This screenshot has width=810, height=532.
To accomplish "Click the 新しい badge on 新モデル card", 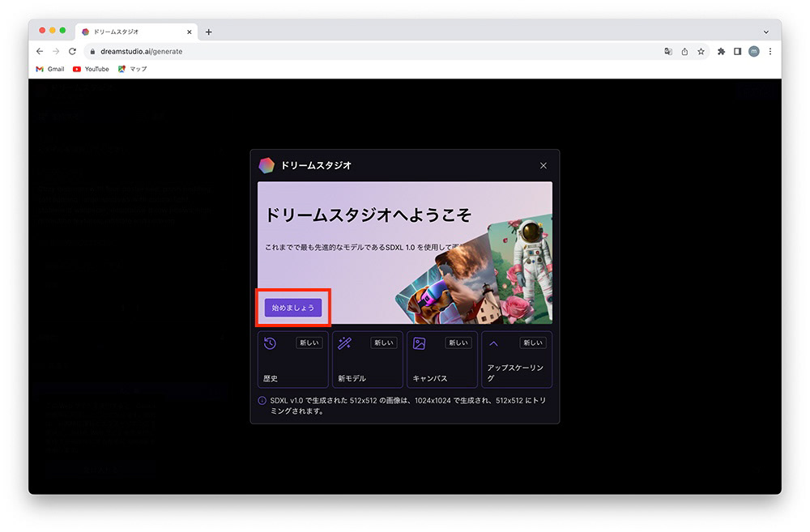I will (x=384, y=343).
